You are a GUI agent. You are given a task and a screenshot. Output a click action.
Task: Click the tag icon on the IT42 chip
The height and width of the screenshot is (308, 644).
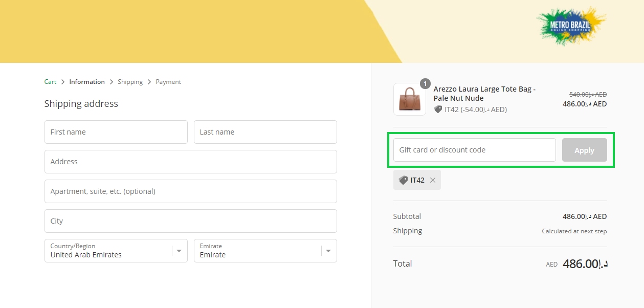click(403, 180)
